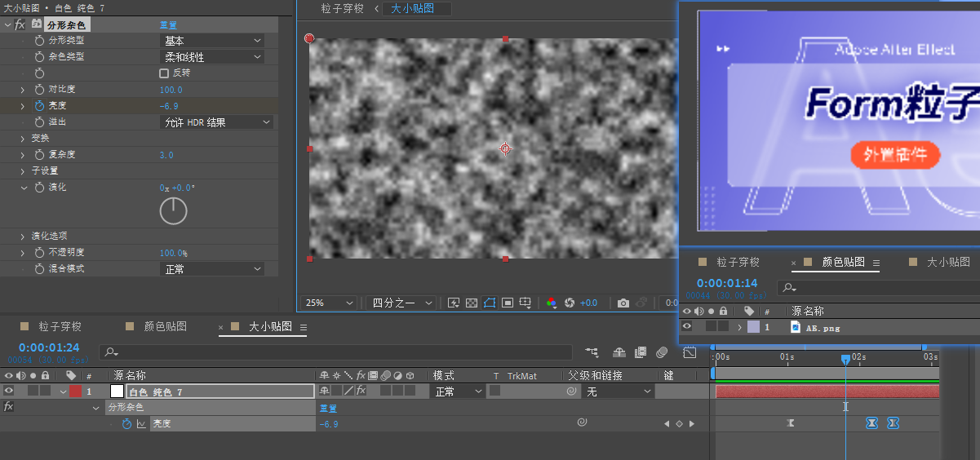The height and width of the screenshot is (460, 980).
Task: Toggle stopwatch for 演化 property
Action: [x=40, y=188]
